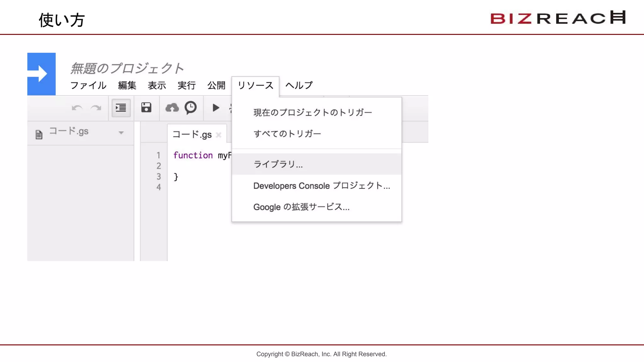The image size is (644, 362).
Task: Click the コード.gs file icon in sidebar
Action: click(x=39, y=134)
